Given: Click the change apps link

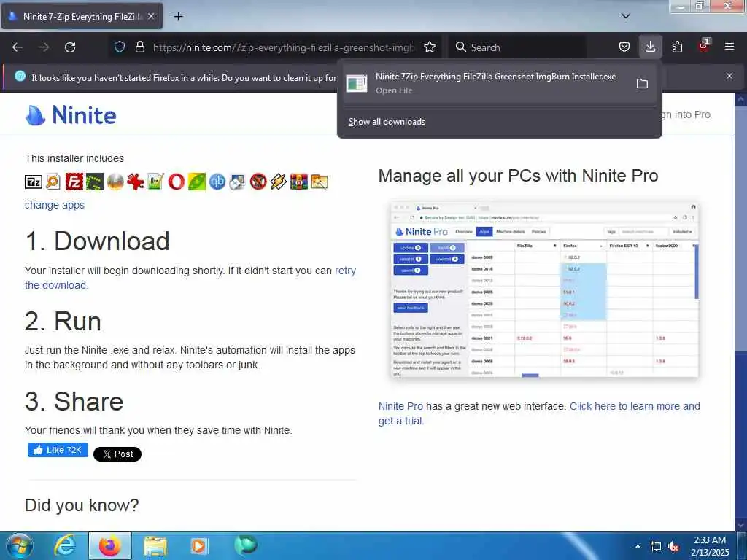Looking at the screenshot, I should coord(55,205).
